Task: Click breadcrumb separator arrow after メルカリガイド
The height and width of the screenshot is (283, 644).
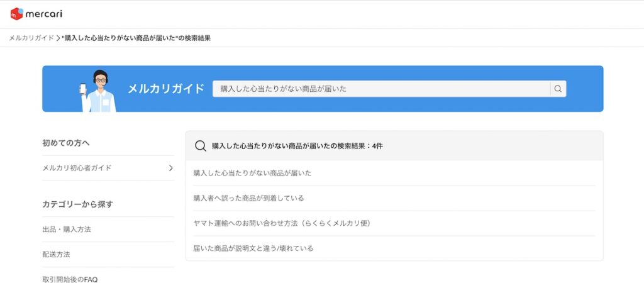Action: tap(58, 38)
